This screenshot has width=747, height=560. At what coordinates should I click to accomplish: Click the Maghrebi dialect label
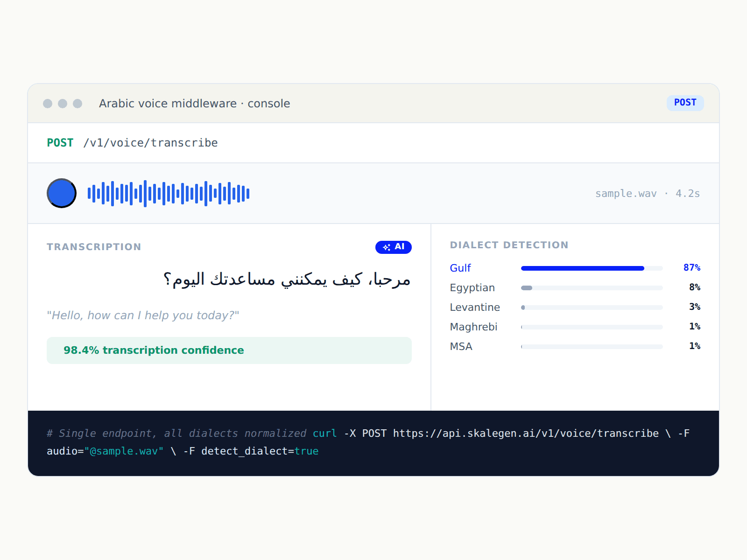473,327
